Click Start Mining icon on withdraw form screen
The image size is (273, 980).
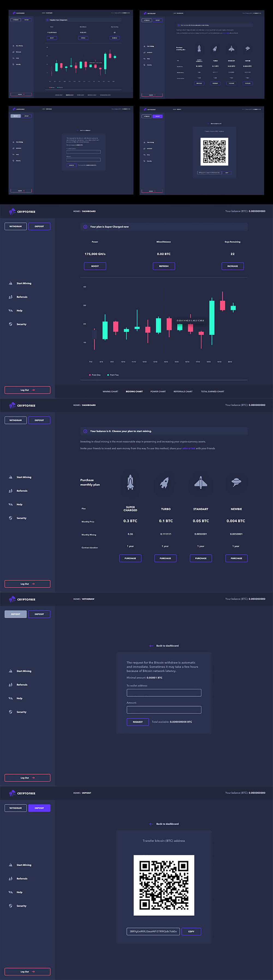pyautogui.click(x=11, y=671)
